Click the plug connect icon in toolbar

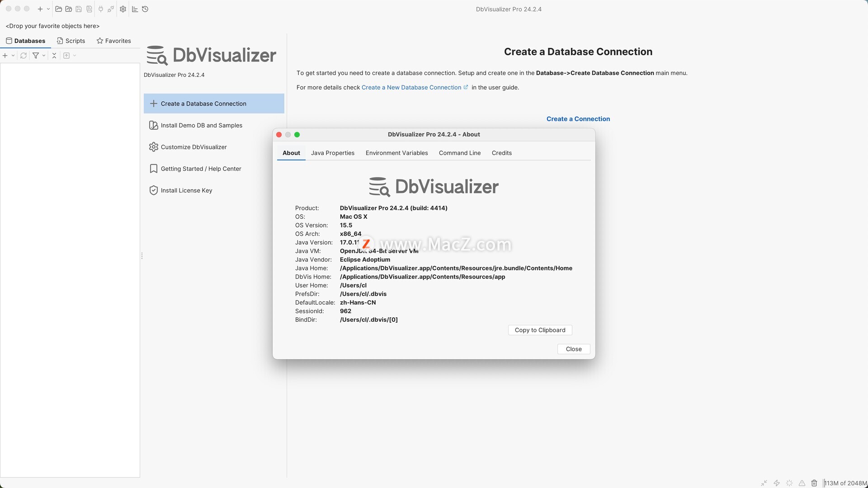pos(100,9)
